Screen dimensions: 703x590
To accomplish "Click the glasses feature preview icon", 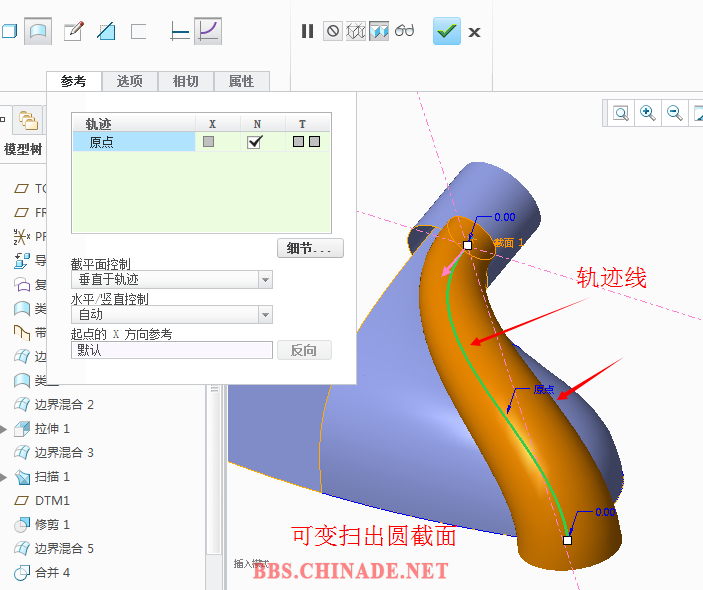I will pyautogui.click(x=404, y=31).
